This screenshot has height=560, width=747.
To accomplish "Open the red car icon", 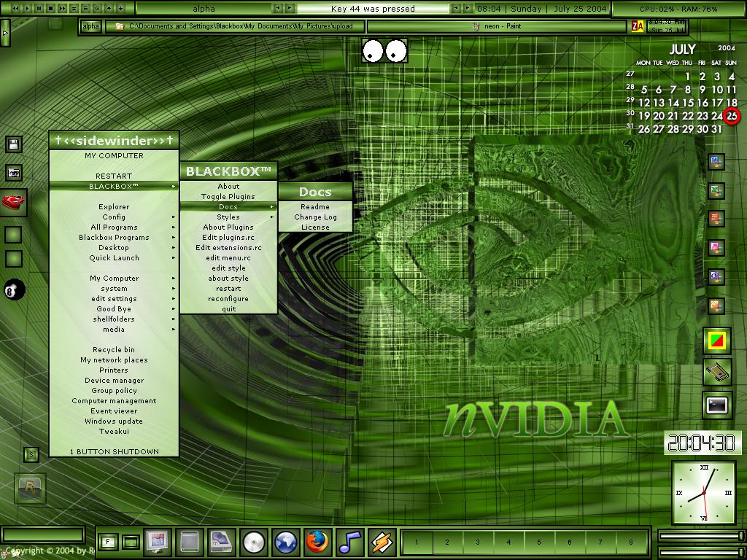I will pyautogui.click(x=13, y=202).
